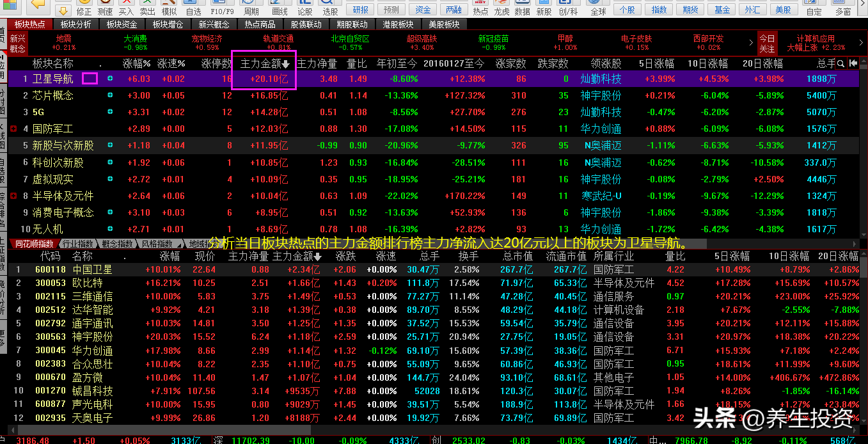Click the 两融 button
Viewport: 868px width, 444px height.
click(x=454, y=9)
